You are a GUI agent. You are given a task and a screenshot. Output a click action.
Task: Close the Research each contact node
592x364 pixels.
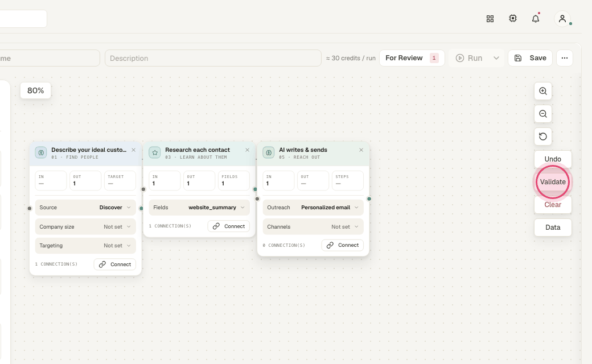tap(247, 150)
